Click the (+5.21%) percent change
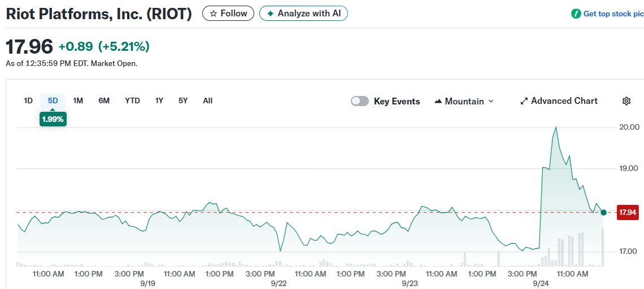644x289 pixels. [124, 47]
